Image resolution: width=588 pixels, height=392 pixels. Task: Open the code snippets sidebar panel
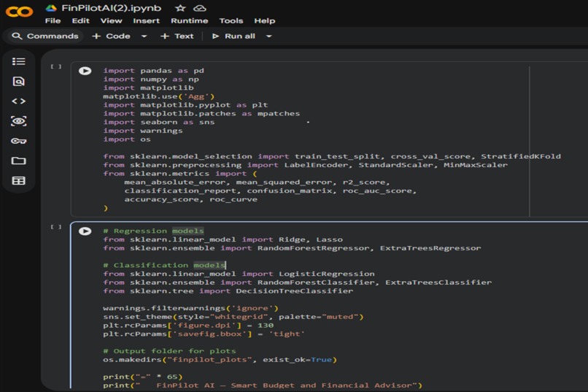[18, 101]
